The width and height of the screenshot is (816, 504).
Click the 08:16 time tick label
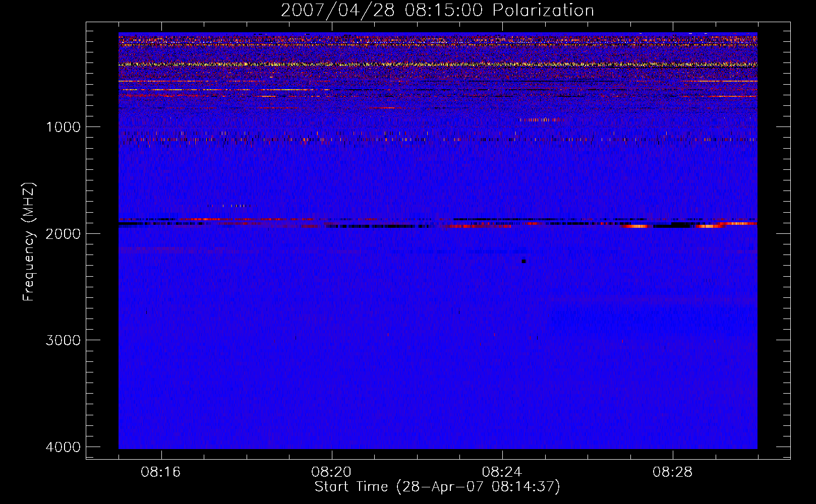pos(161,472)
